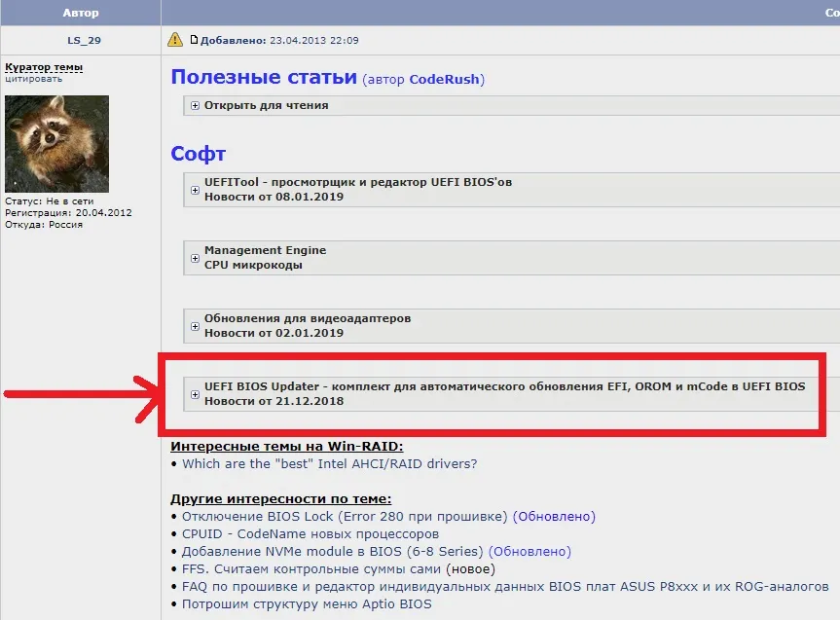
Task: Click the yellow warning triangle icon
Action: click(x=175, y=40)
